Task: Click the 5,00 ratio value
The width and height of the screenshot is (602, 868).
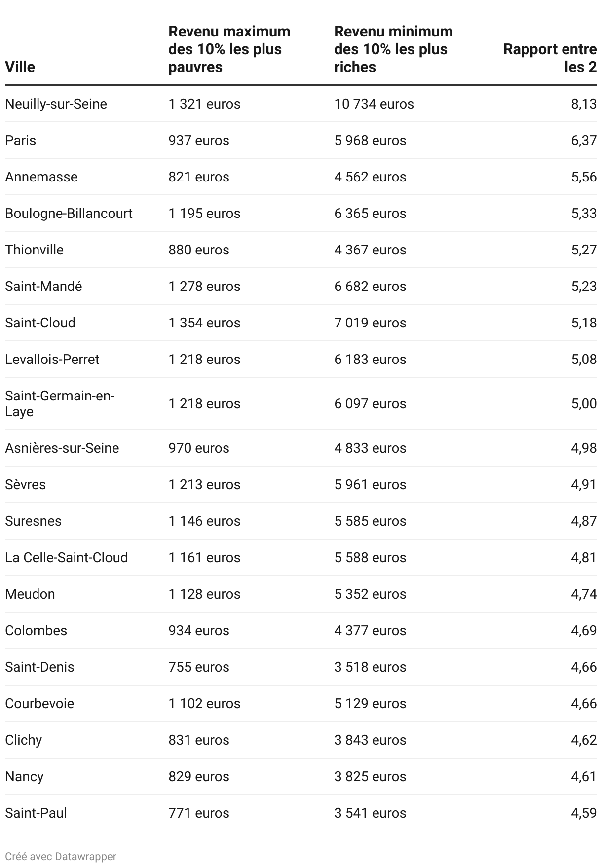Action: tap(584, 404)
